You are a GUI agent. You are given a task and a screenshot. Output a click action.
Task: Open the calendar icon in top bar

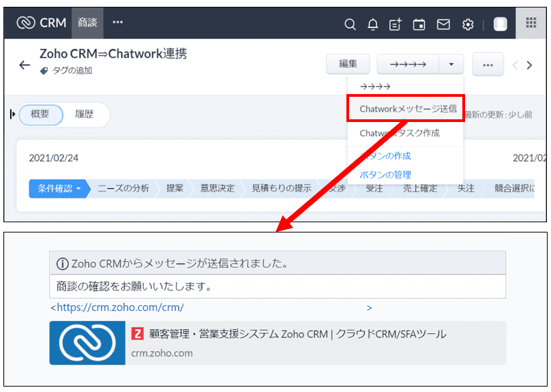pyautogui.click(x=419, y=25)
